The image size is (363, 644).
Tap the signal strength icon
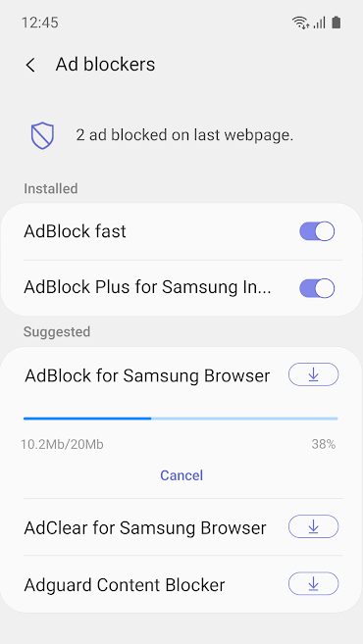pos(320,23)
